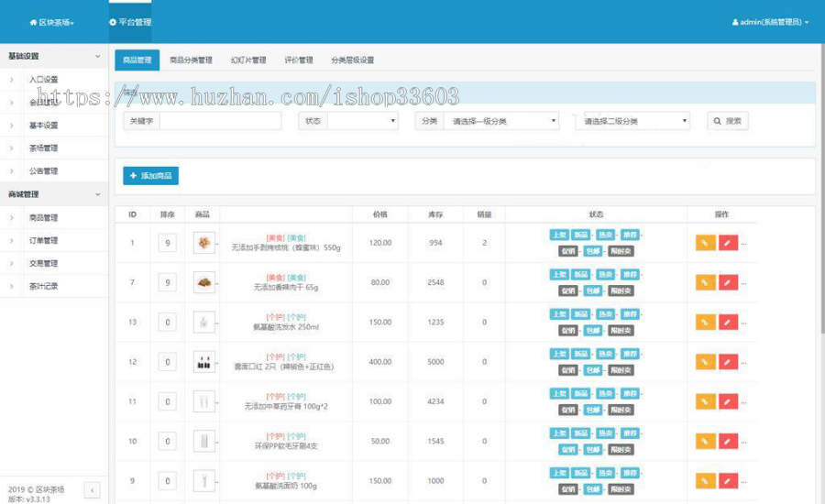Click the orange link icon for product ID 1

[705, 243]
